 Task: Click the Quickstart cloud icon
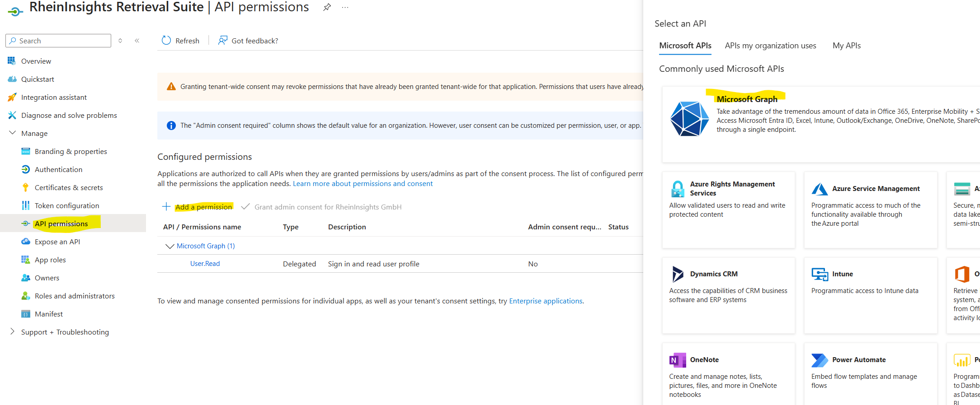(x=12, y=79)
